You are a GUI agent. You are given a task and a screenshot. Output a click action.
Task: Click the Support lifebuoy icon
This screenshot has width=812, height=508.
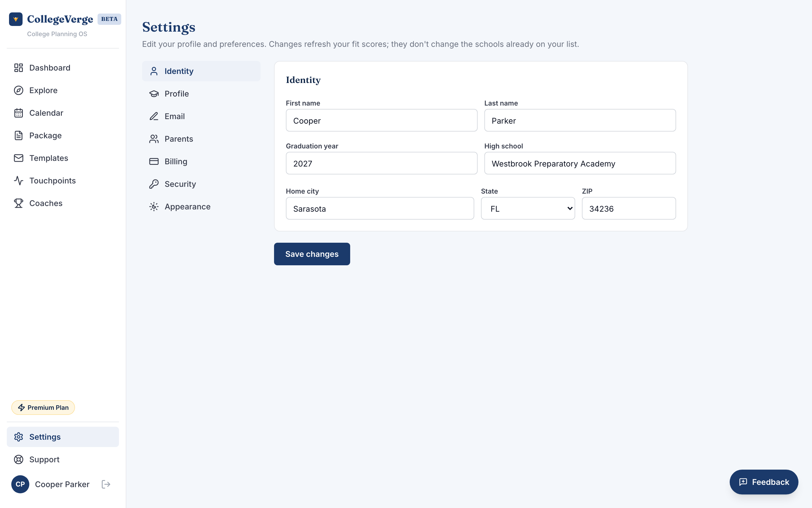tap(18, 459)
